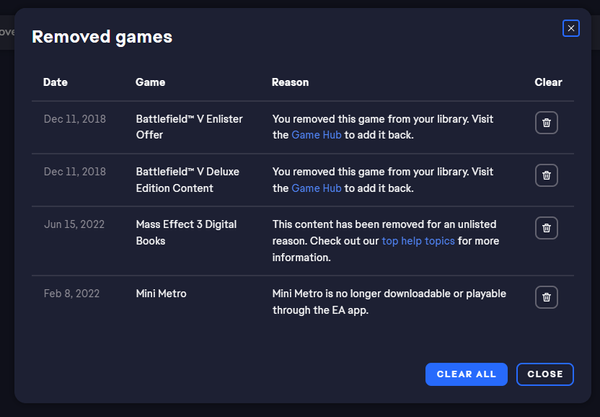This screenshot has width=600, height=417.
Task: Click trash icon for Battlefield V Deluxe Edition Content
Action: coord(546,175)
